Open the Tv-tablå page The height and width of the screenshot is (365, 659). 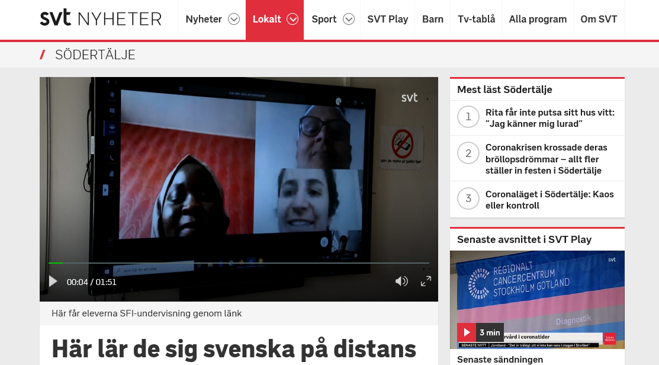[x=476, y=19]
